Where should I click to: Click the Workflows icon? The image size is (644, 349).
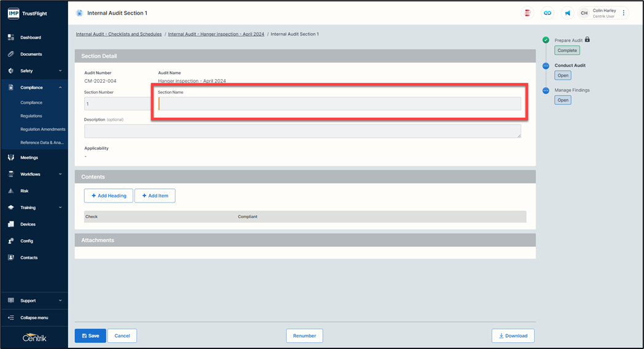[11, 174]
